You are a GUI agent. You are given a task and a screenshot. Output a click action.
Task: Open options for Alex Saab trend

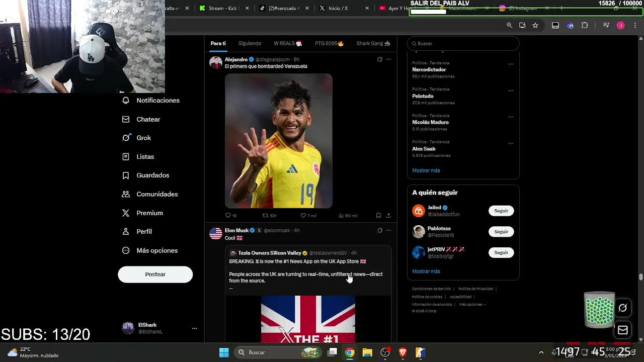pos(511,143)
